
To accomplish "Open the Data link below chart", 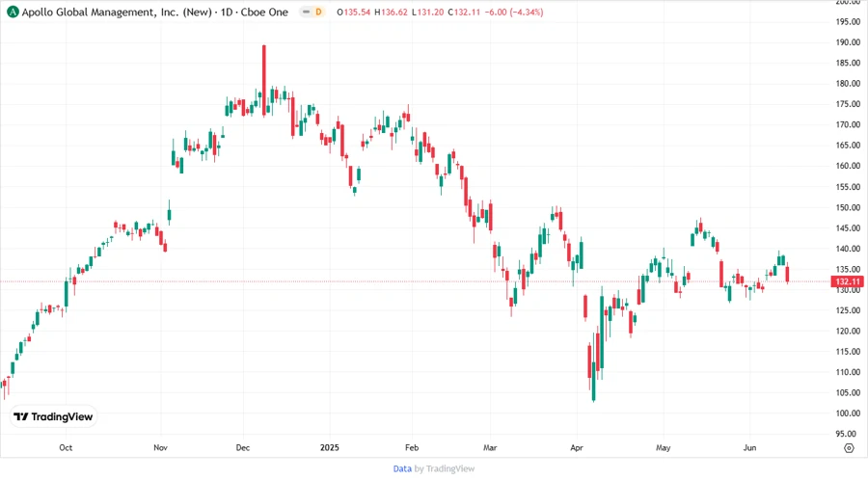I will [x=402, y=468].
